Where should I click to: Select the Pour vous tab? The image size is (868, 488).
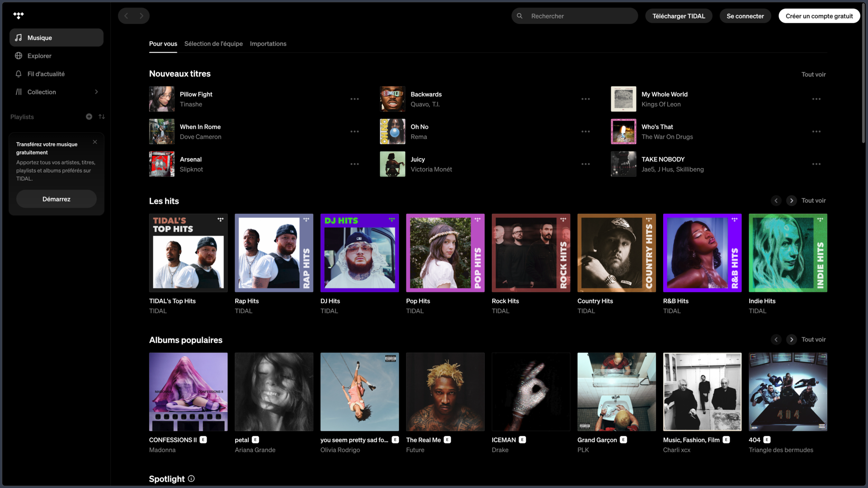click(x=163, y=44)
